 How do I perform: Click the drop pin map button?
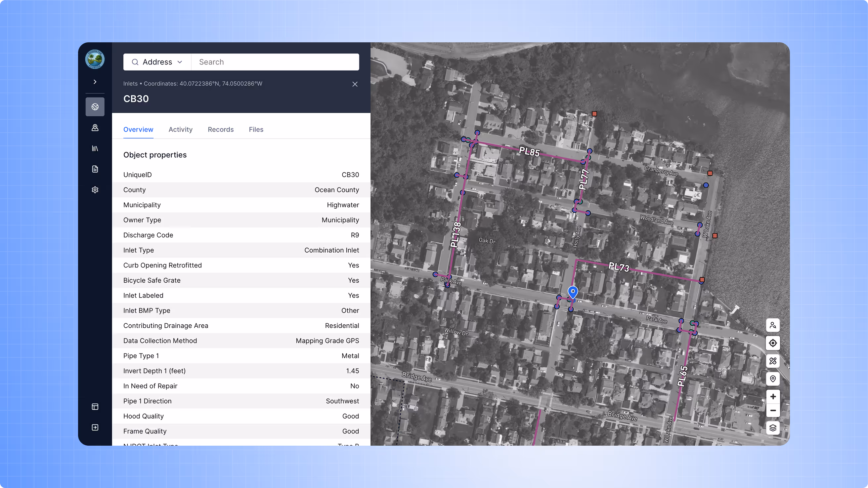[x=773, y=379]
